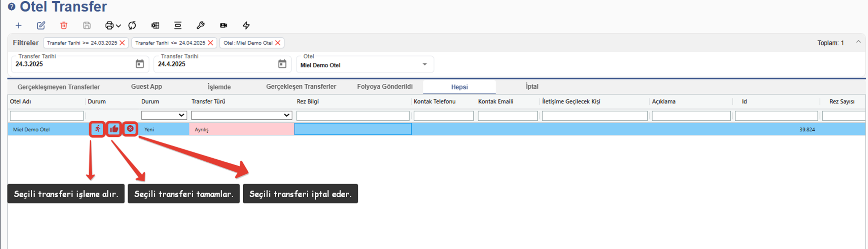The height and width of the screenshot is (249, 868).
Task: Click the thumbs up icon to complete the transfer
Action: pos(114,129)
